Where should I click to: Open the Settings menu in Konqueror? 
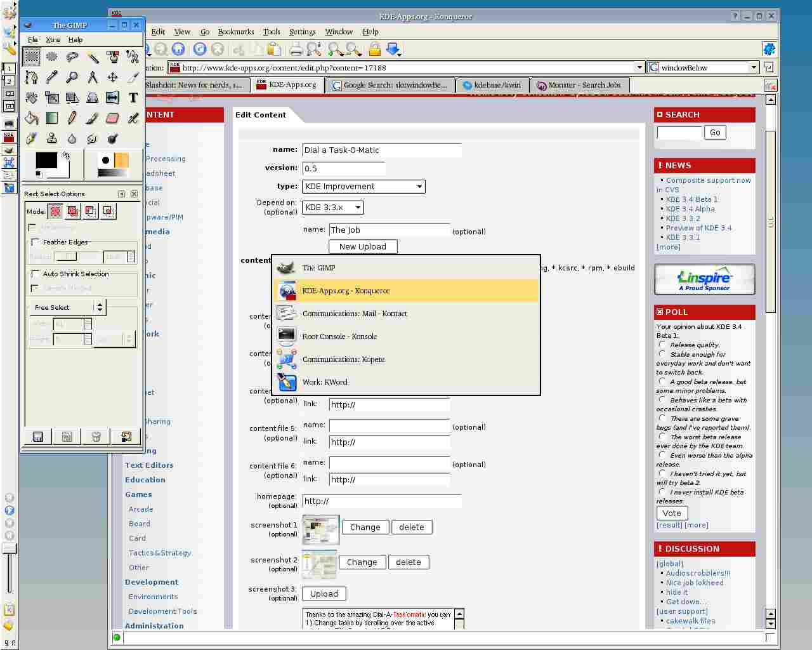click(x=302, y=32)
